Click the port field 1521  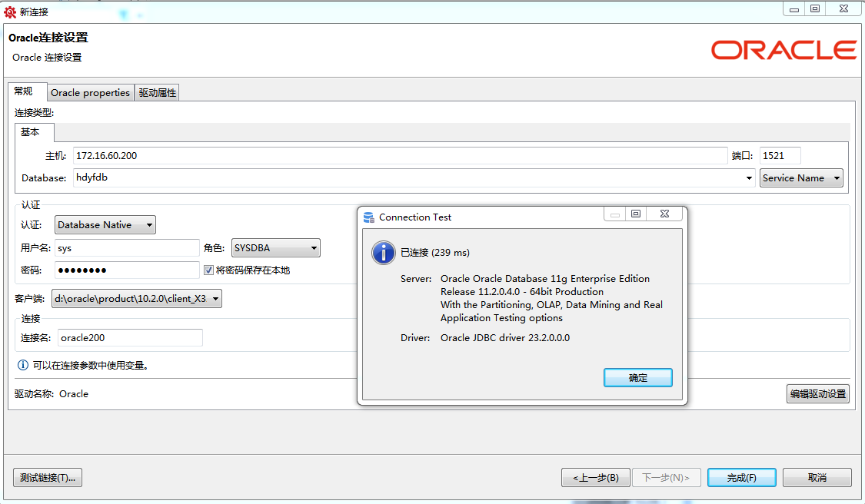click(780, 155)
